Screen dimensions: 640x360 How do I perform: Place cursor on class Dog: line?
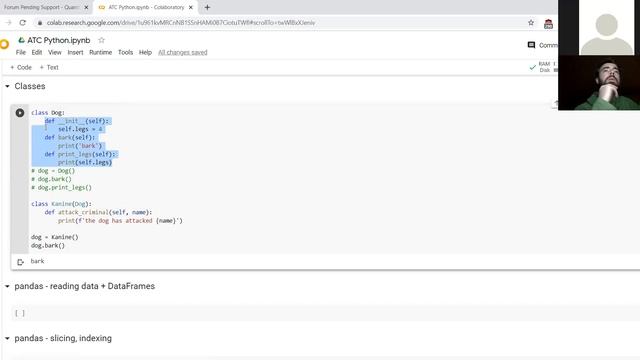(x=48, y=113)
